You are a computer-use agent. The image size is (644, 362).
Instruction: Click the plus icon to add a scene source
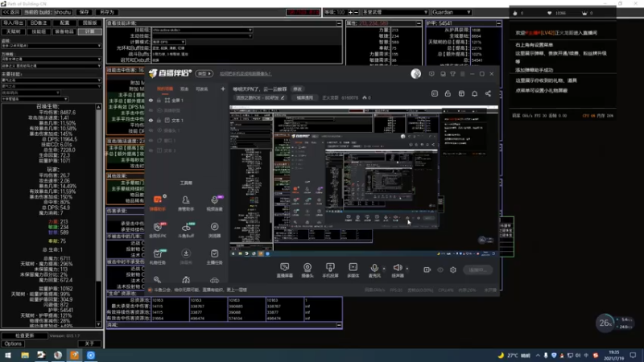click(x=223, y=88)
